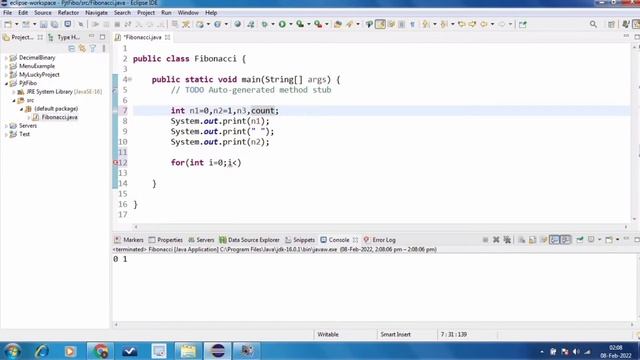The width and height of the screenshot is (640, 360).
Task: Toggle Word Wrap in the Console toolbar
Action: (544, 240)
